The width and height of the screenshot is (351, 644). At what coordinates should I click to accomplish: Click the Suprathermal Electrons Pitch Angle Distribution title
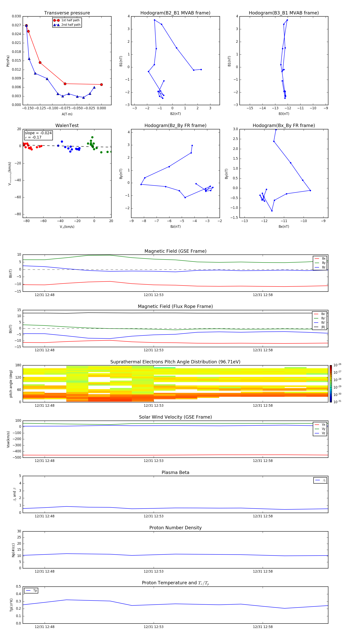(175, 362)
